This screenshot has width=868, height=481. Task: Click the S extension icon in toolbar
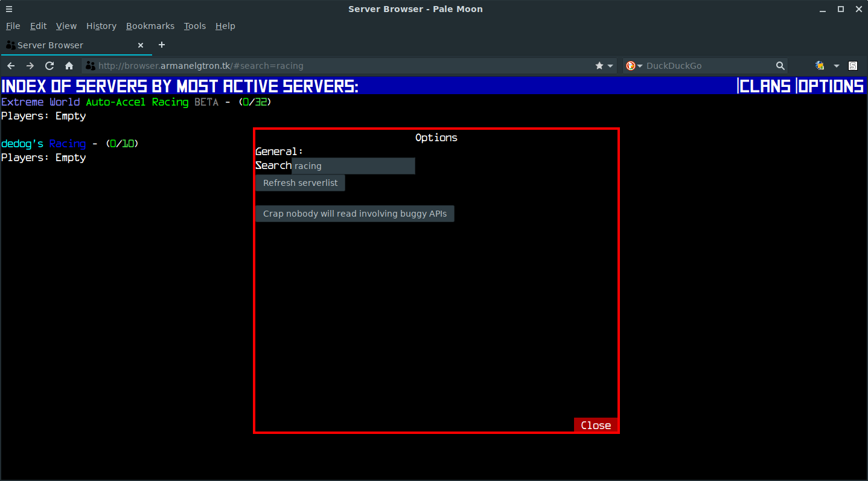pyautogui.click(x=853, y=66)
